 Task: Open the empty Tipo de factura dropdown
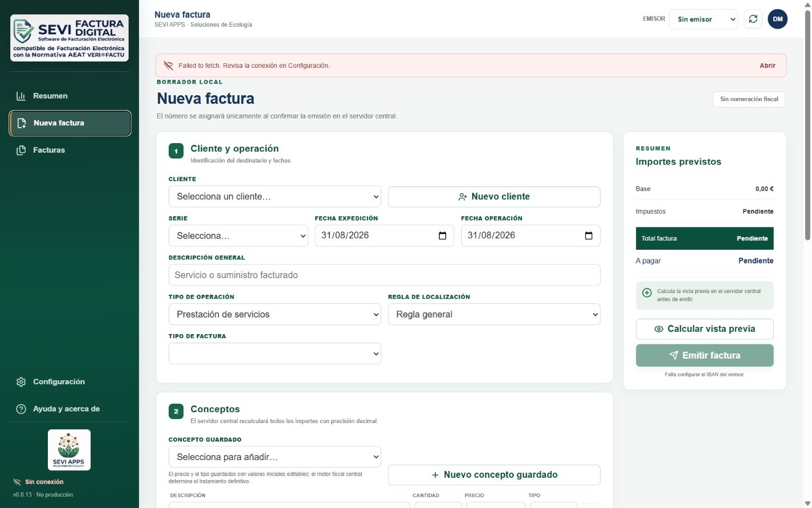point(275,353)
